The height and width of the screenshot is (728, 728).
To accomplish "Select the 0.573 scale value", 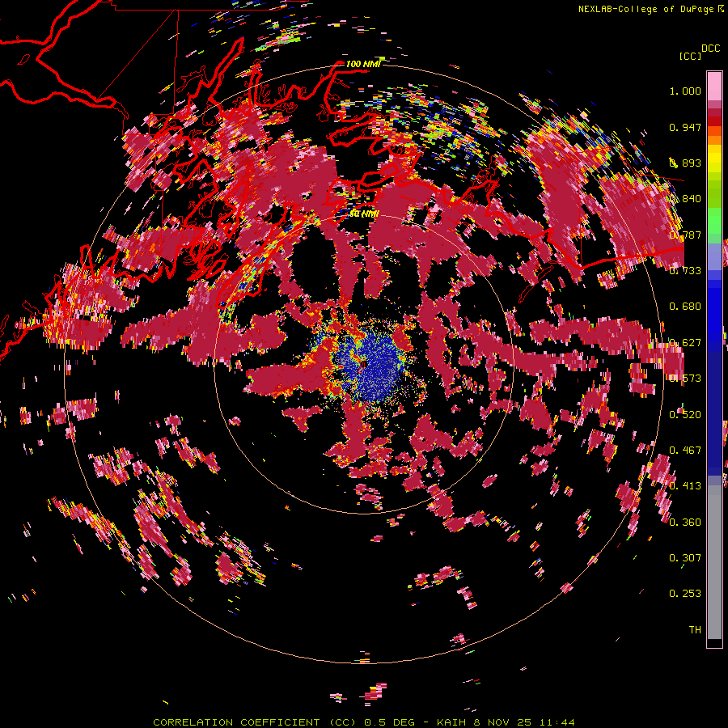I will tap(685, 379).
